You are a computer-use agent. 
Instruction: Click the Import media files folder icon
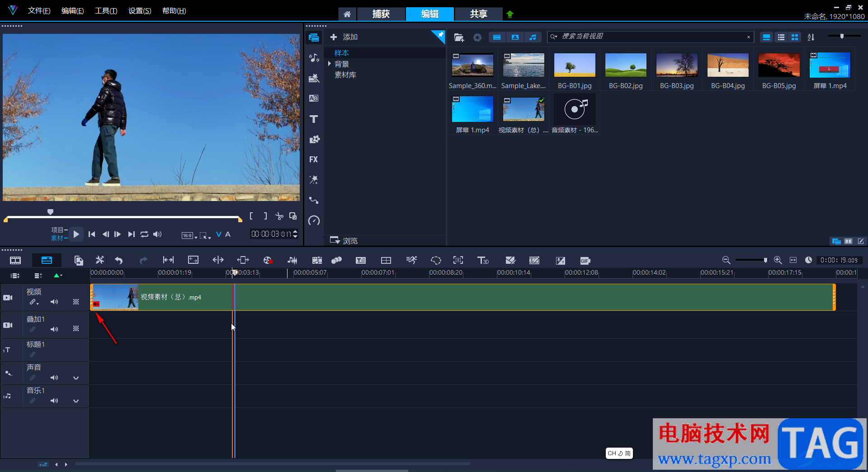coord(459,37)
